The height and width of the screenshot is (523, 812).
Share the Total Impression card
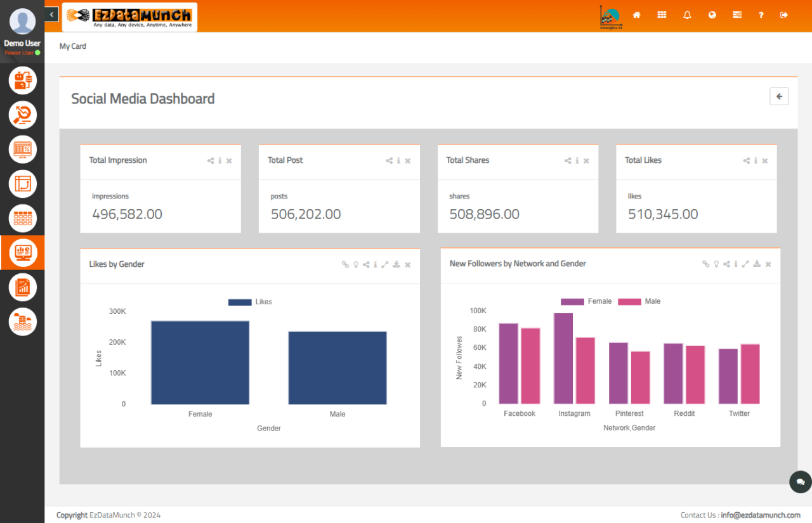pyautogui.click(x=210, y=160)
